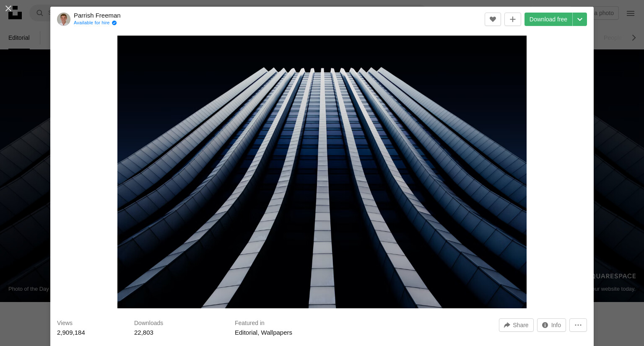The height and width of the screenshot is (346, 644).
Task: Open the Editorial featured link
Action: click(246, 333)
